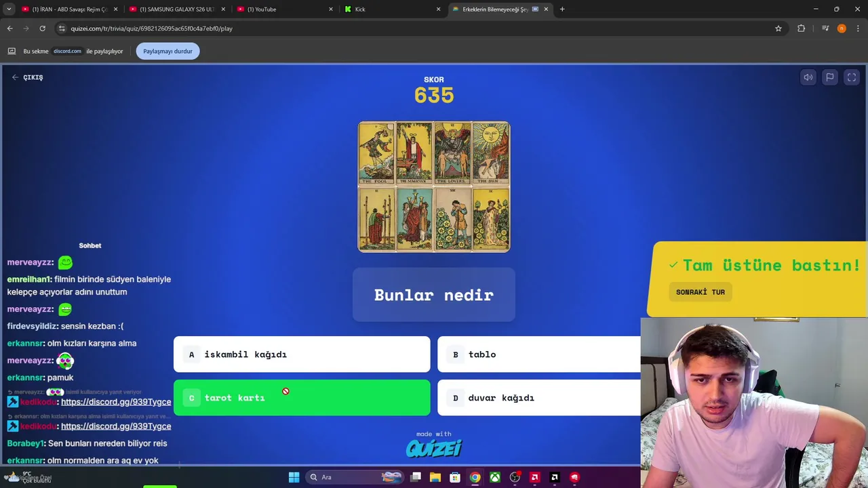Click the Sohbet chat header

[x=90, y=245]
